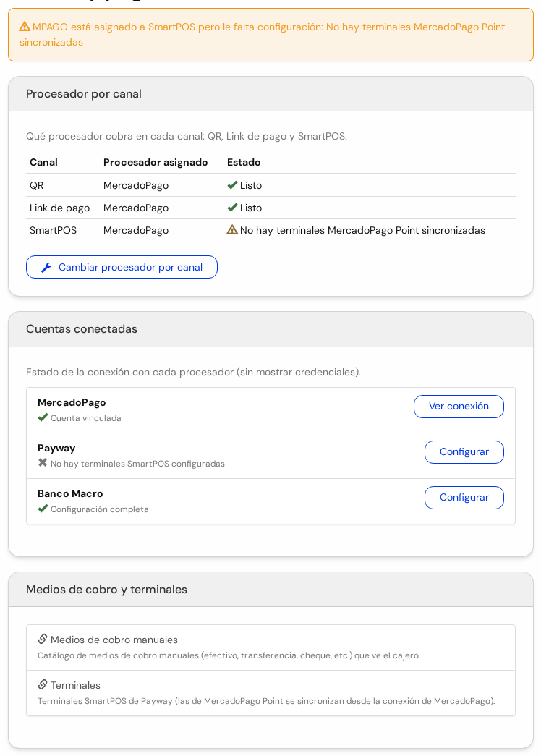Click 'Configuración completa' status text
541x756 pixels.
pyautogui.click(x=99, y=509)
